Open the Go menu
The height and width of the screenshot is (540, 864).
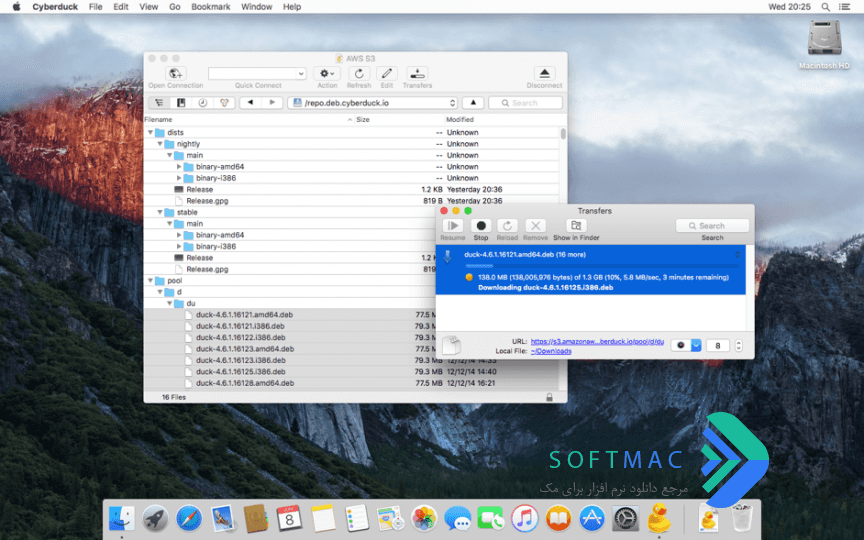tap(175, 7)
